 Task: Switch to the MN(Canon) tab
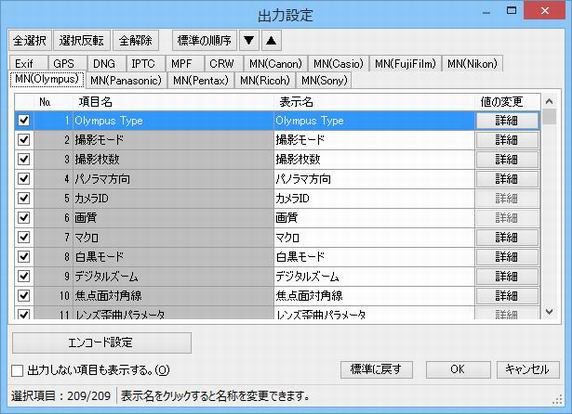coord(276,64)
